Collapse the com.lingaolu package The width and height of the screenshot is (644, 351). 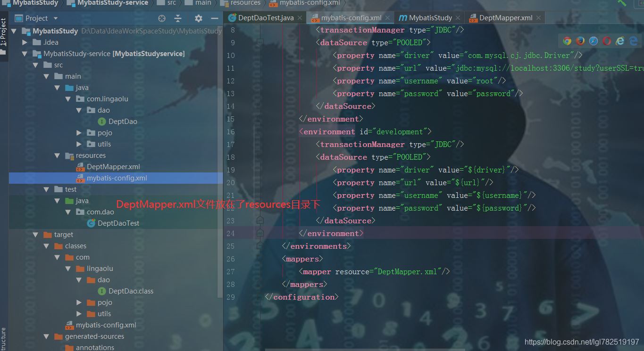[68, 99]
